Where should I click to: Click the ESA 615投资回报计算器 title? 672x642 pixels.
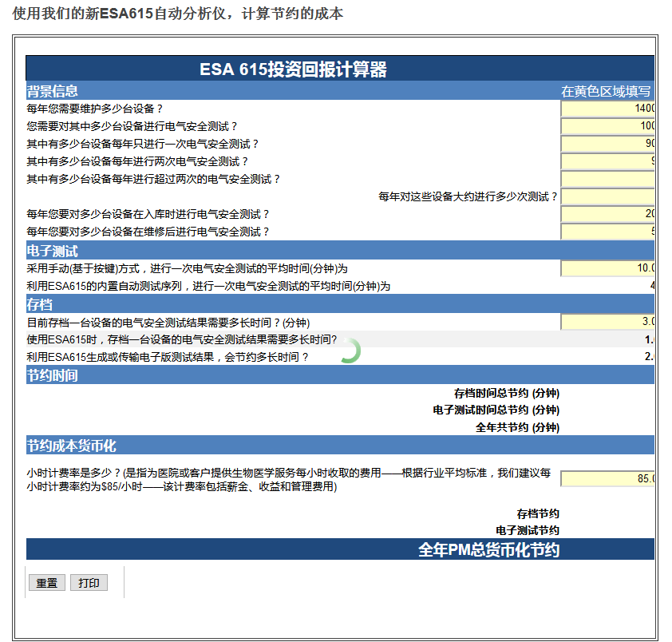coord(293,69)
